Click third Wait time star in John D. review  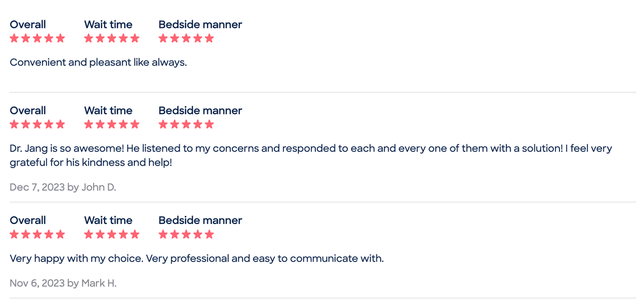tap(111, 124)
